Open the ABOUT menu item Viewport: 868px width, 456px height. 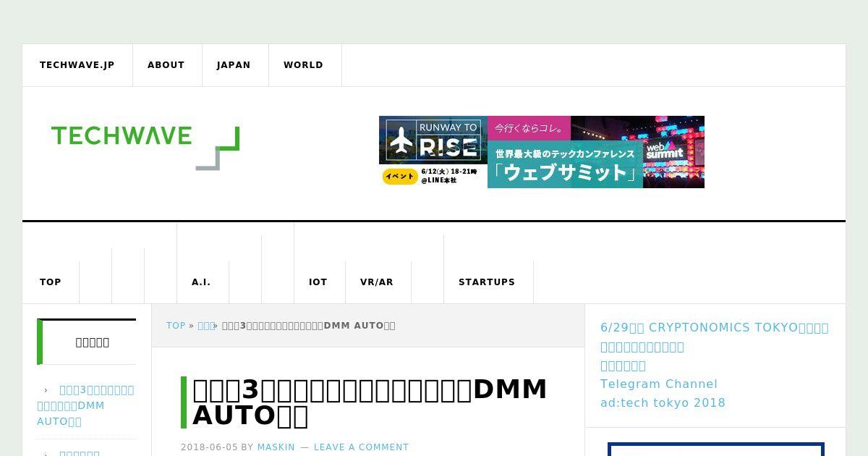pyautogui.click(x=166, y=65)
